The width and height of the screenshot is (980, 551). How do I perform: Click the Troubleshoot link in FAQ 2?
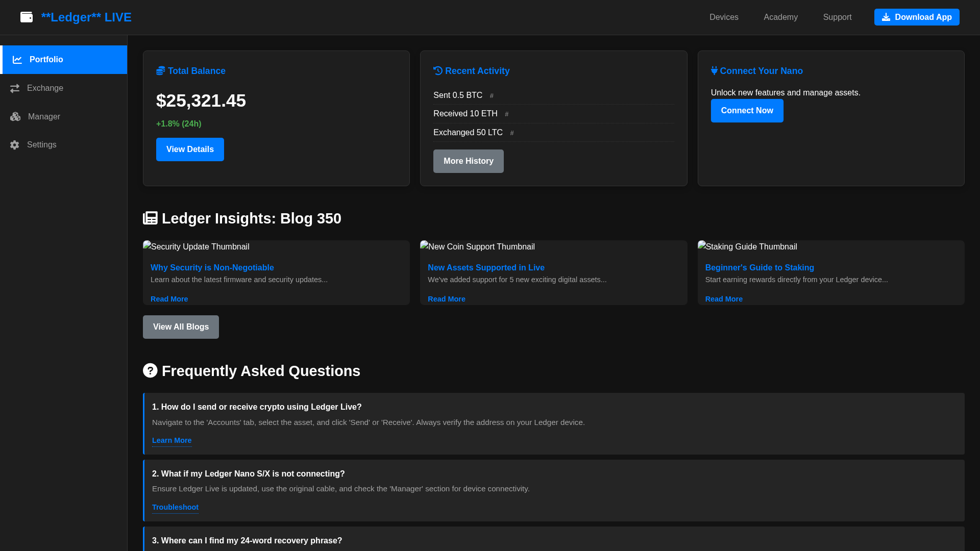click(175, 507)
